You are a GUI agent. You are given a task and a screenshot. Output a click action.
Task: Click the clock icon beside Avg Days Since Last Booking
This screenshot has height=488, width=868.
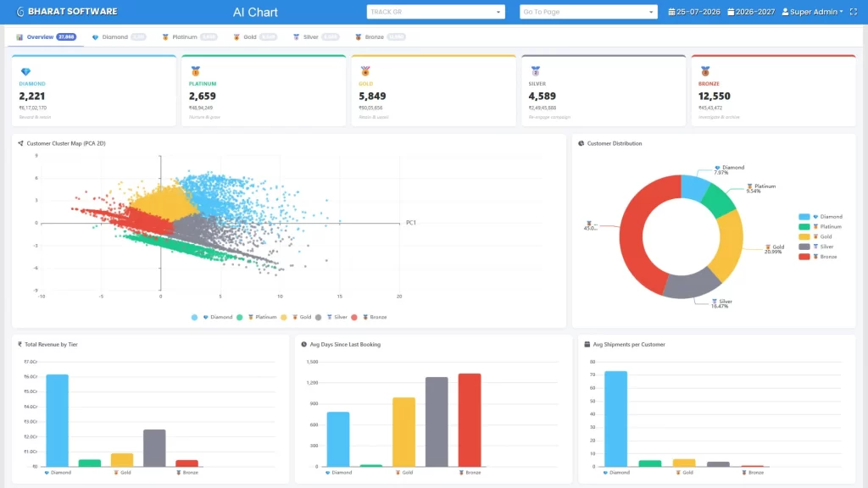(304, 344)
